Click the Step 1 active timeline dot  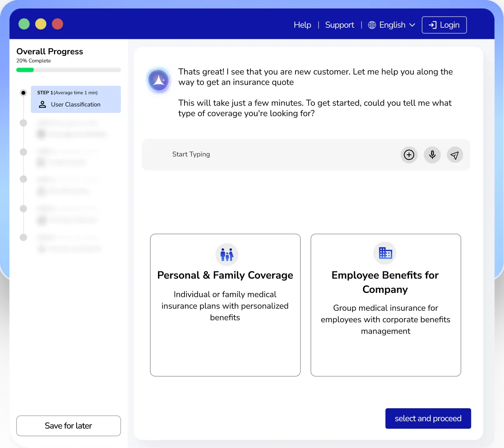24,93
